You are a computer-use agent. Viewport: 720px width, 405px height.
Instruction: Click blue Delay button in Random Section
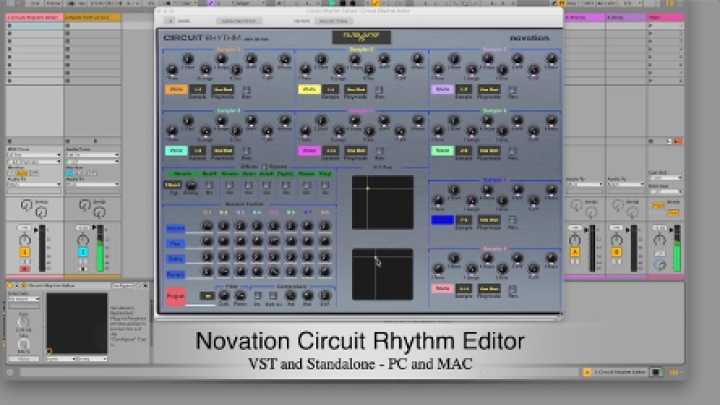(x=175, y=259)
